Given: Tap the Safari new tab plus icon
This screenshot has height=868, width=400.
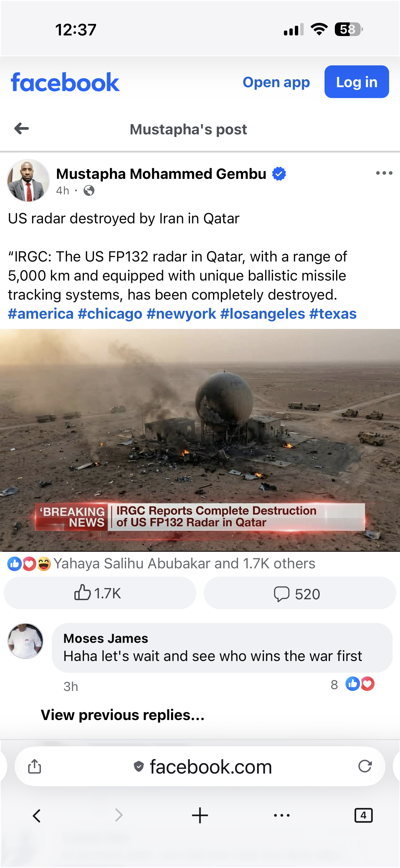Looking at the screenshot, I should [x=200, y=815].
